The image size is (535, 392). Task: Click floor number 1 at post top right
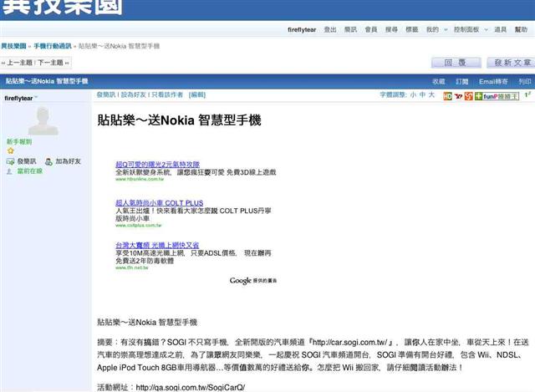point(527,94)
